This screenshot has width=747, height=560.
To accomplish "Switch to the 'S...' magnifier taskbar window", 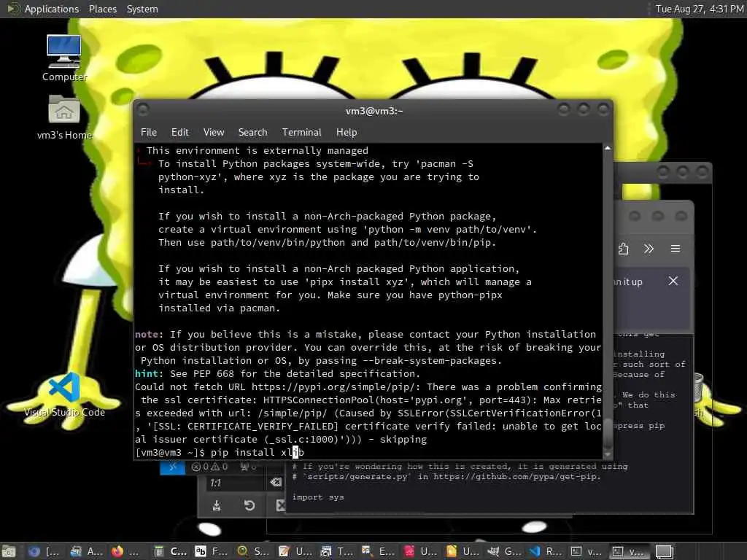I will tap(253, 551).
